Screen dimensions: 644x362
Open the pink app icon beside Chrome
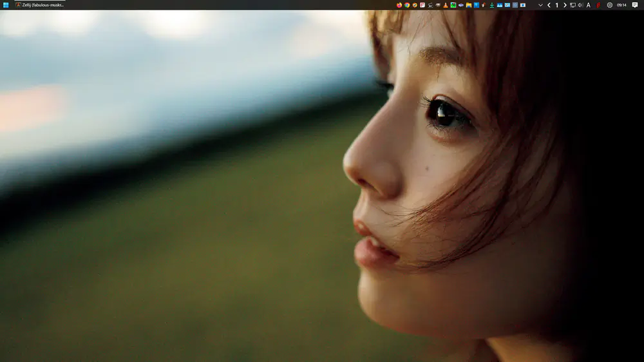[x=422, y=5]
